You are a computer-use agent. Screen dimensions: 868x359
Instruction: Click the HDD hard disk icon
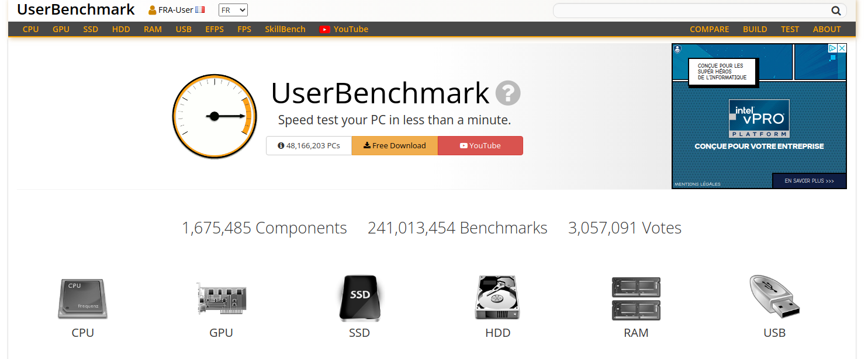pos(497,298)
